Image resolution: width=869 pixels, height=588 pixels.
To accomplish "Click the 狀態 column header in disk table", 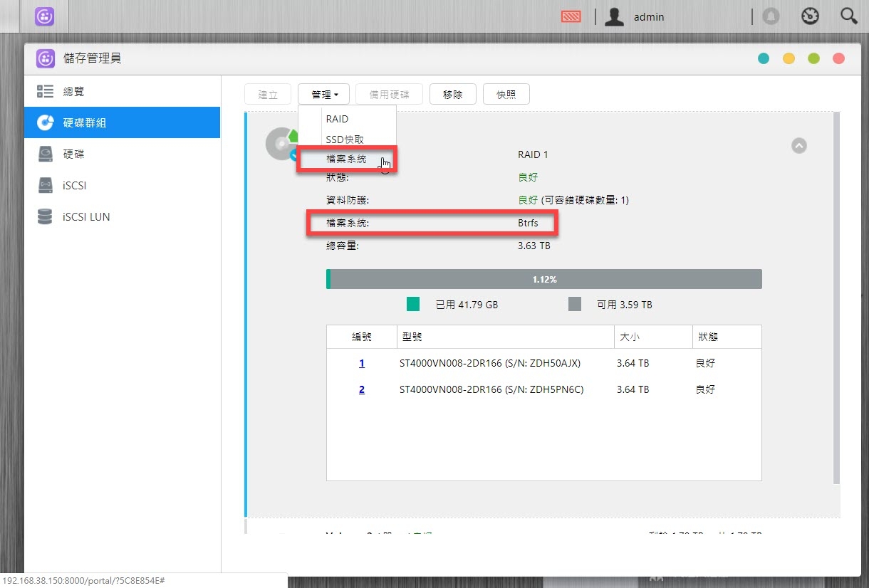I will click(727, 337).
